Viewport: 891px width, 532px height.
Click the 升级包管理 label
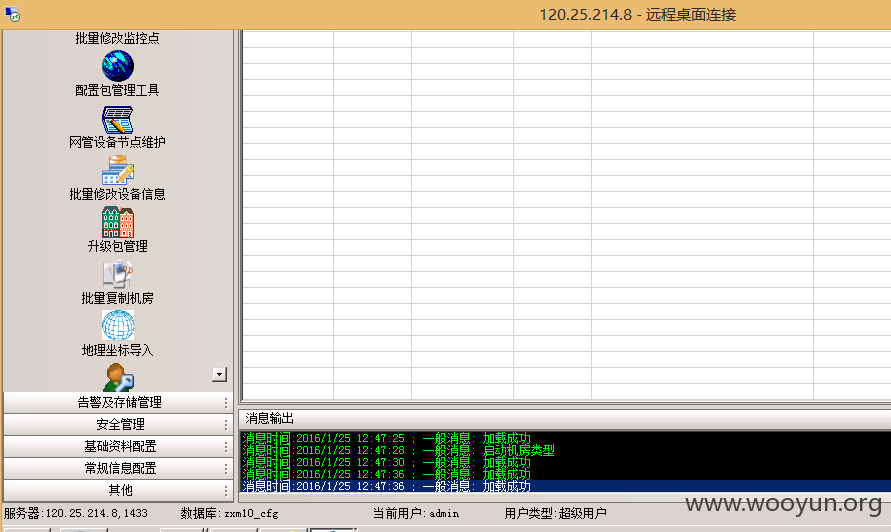118,246
